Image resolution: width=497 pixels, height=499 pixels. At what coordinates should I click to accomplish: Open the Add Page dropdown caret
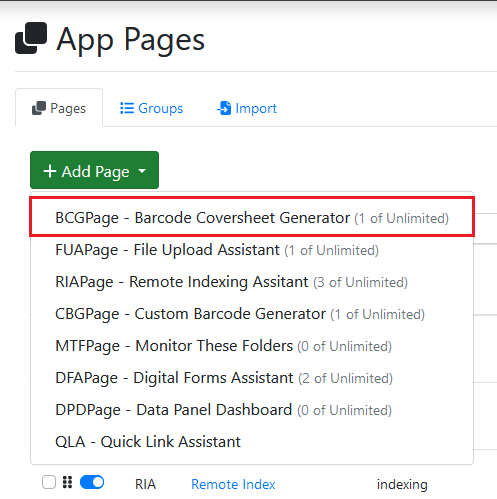tap(142, 171)
